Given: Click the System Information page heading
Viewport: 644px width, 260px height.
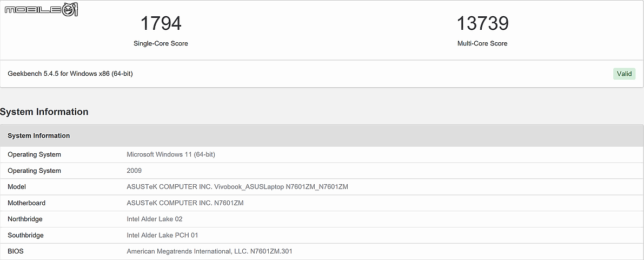Looking at the screenshot, I should click(44, 112).
